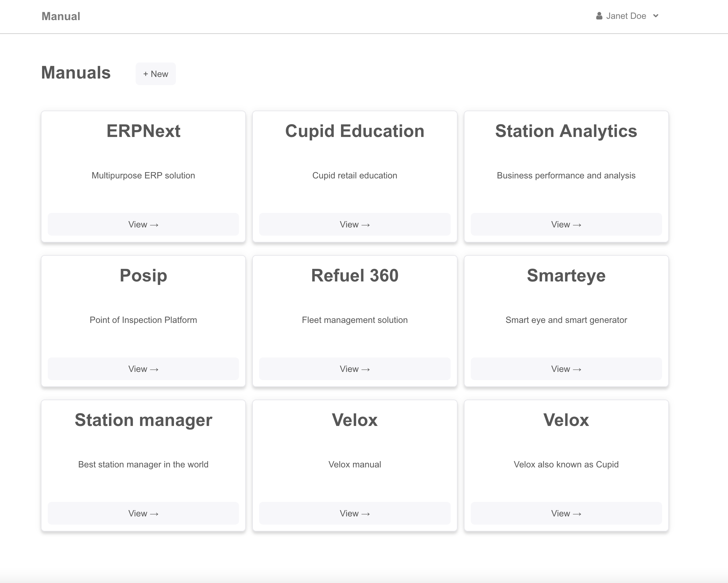Screen dimensions: 728x583
Task: View the Velox manual described 'Velox manual'
Action: click(x=355, y=513)
